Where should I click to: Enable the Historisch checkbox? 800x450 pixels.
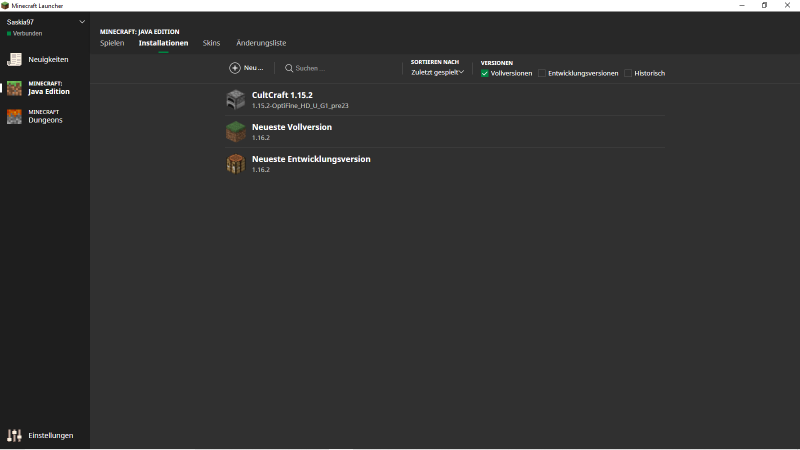pyautogui.click(x=628, y=73)
